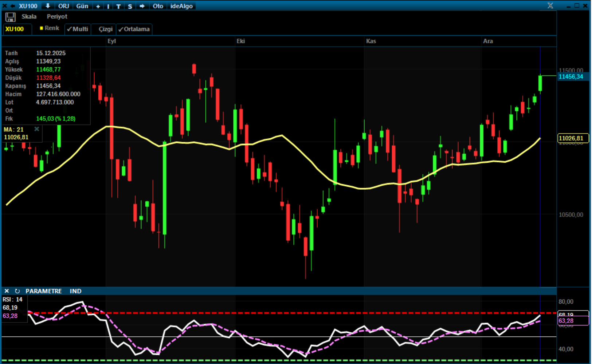Click the Oto button in toolbar
This screenshot has height=364, width=592.
(x=158, y=6)
